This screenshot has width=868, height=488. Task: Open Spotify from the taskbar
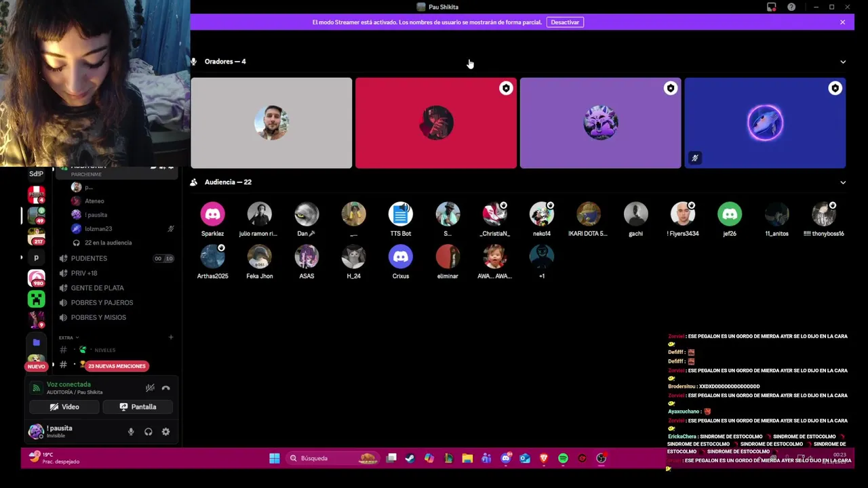563,458
